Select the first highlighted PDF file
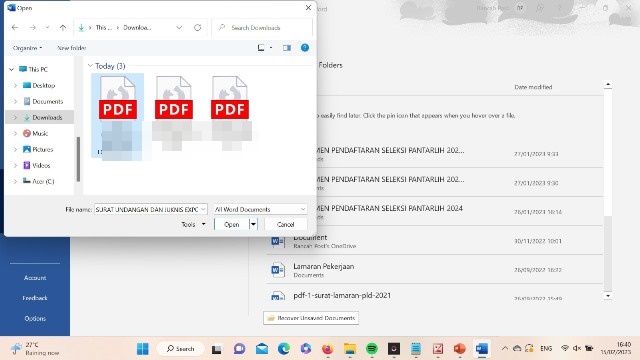 [118, 115]
